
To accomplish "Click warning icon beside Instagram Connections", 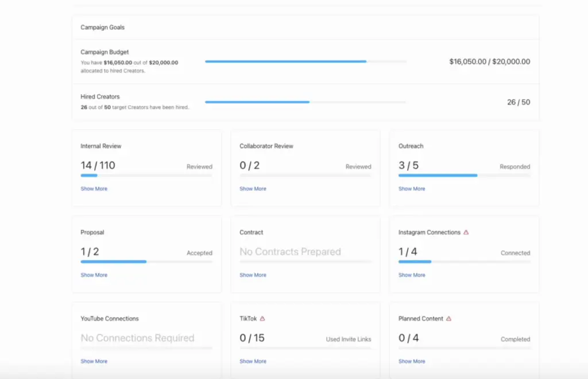I will coord(466,233).
